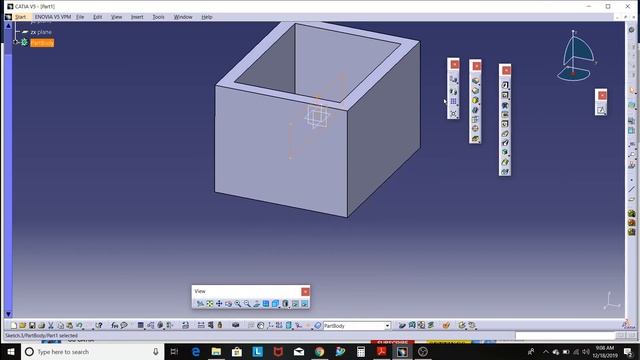
Task: Open the Insert menu
Action: pyautogui.click(x=137, y=17)
